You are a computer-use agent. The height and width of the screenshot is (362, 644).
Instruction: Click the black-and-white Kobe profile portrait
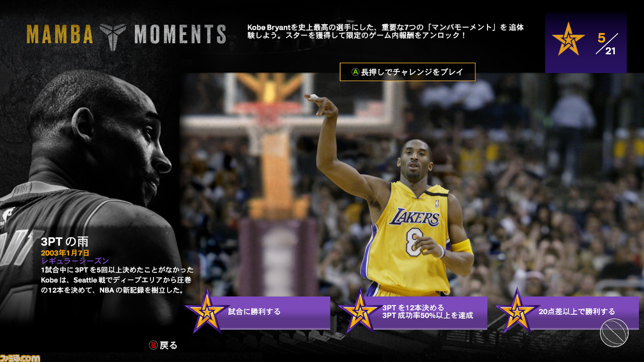[x=91, y=196]
